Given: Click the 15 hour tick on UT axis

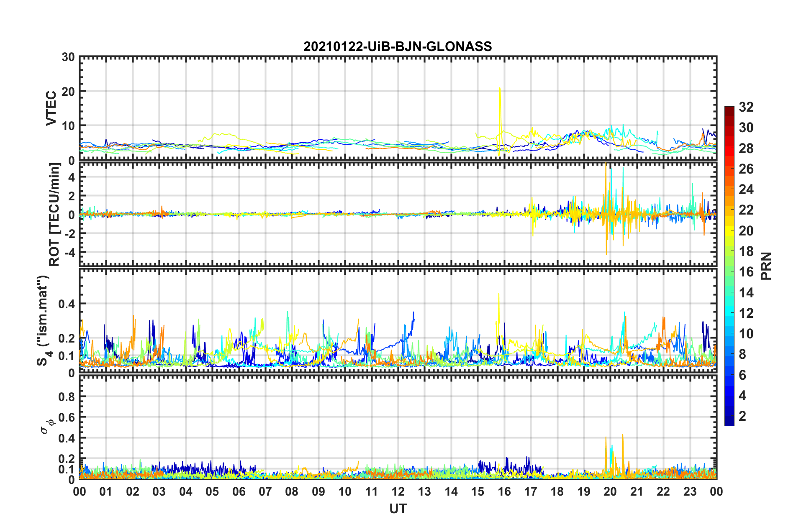Looking at the screenshot, I should (478, 491).
